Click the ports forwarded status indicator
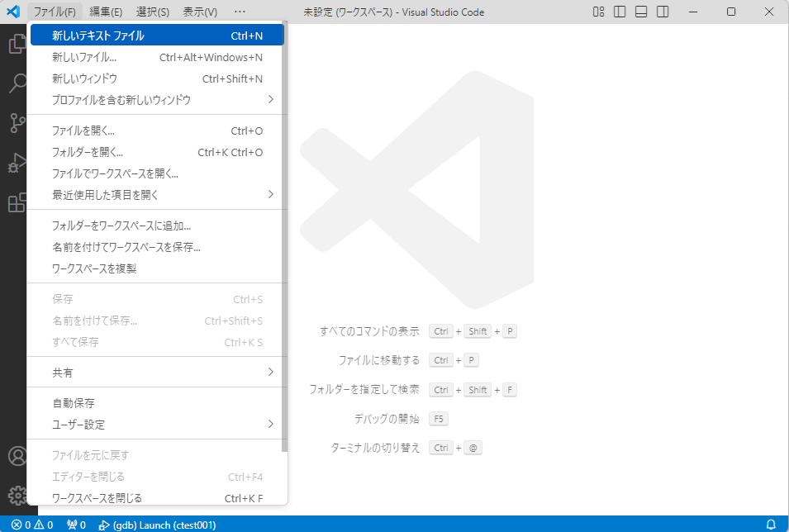The width and height of the screenshot is (789, 532). [x=77, y=525]
